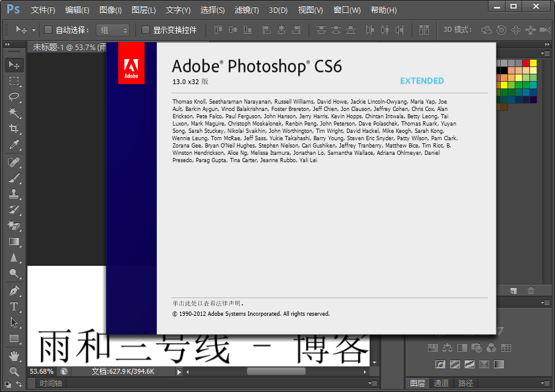555x392 pixels.
Task: Open the 组 auto-select dropdown
Action: pos(113,30)
